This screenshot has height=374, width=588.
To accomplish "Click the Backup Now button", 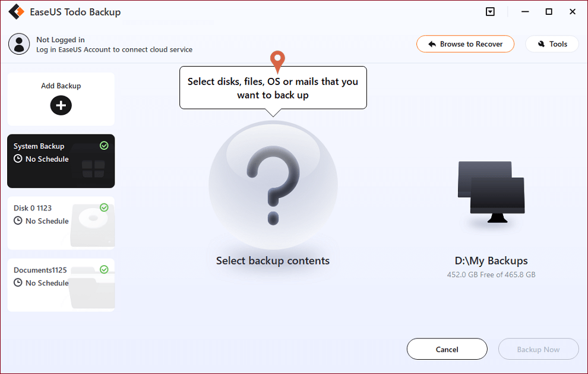I will pos(538,349).
